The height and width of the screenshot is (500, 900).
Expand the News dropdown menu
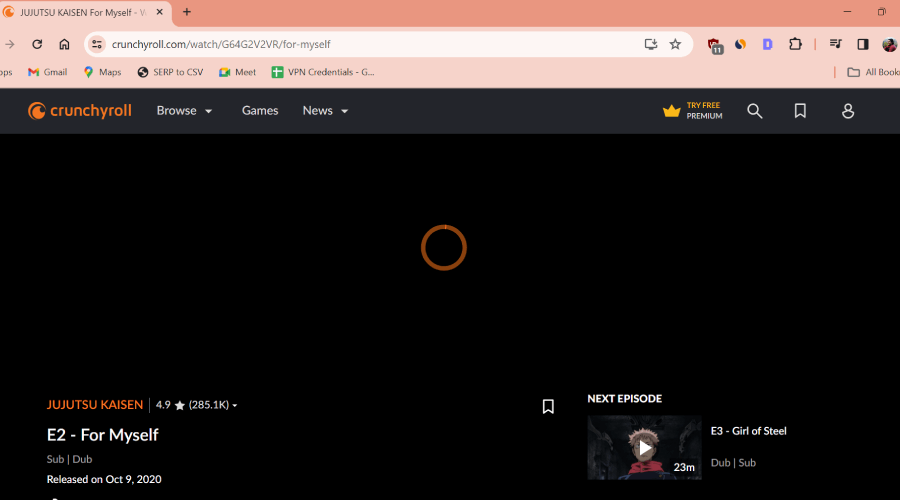pos(325,111)
